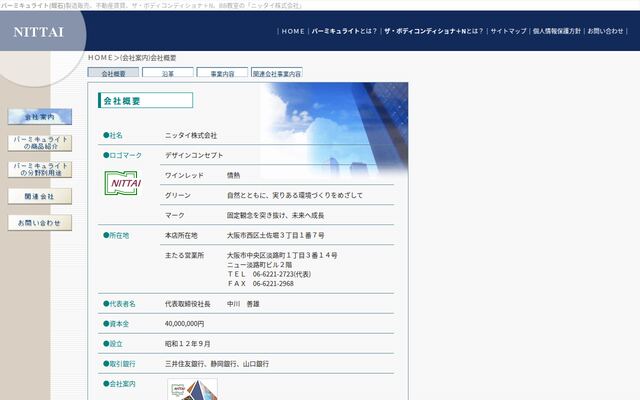This screenshot has height=400, width=640.
Task: Click the デザインコンセプト text
Action: (x=194, y=155)
